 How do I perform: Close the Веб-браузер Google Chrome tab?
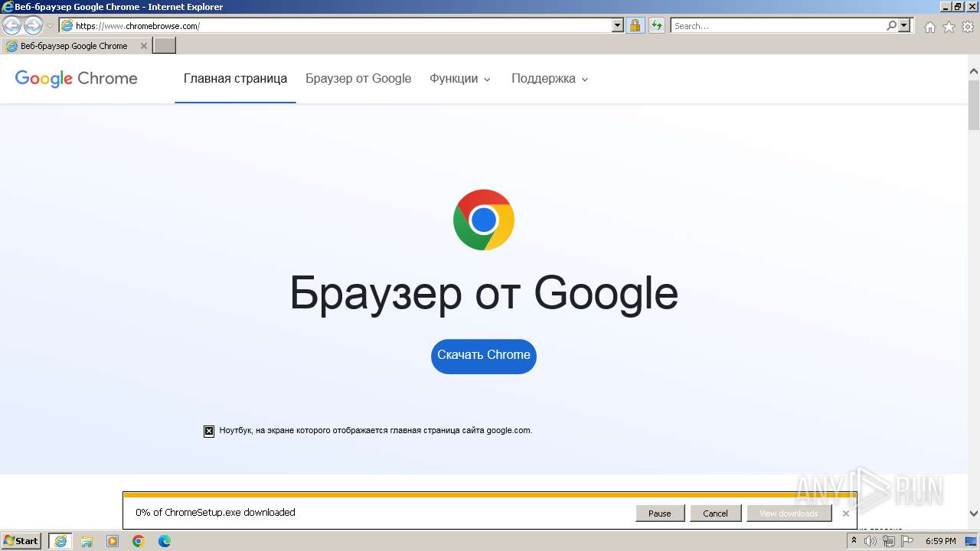pos(143,46)
